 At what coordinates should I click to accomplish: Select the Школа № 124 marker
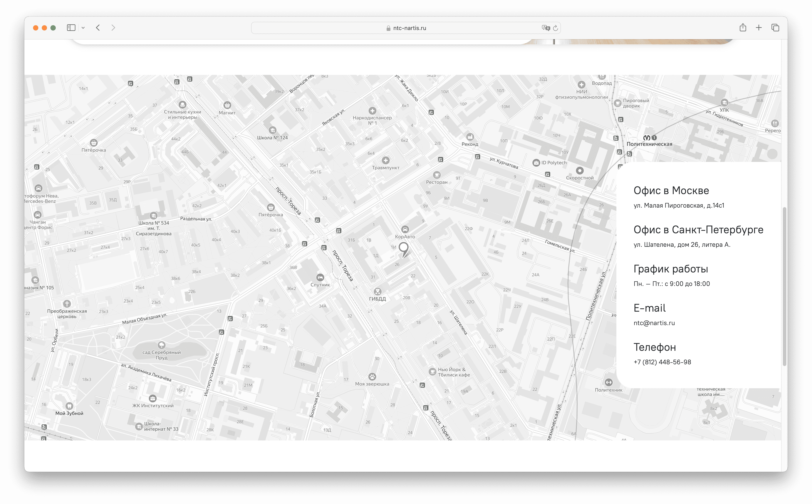(273, 130)
